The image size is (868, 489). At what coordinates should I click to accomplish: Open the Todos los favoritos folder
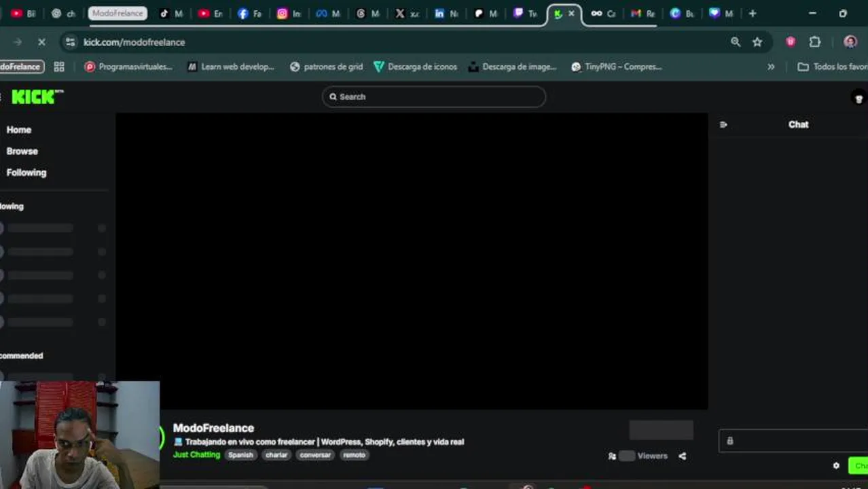(832, 67)
